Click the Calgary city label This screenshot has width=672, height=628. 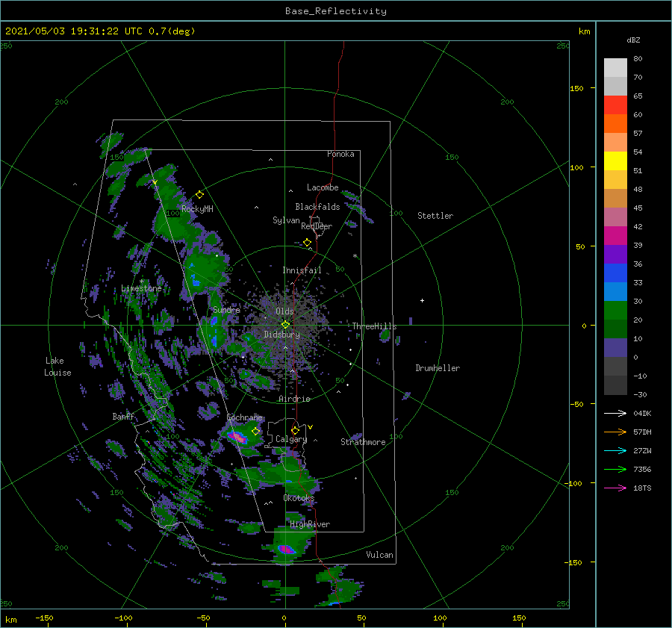tap(291, 439)
